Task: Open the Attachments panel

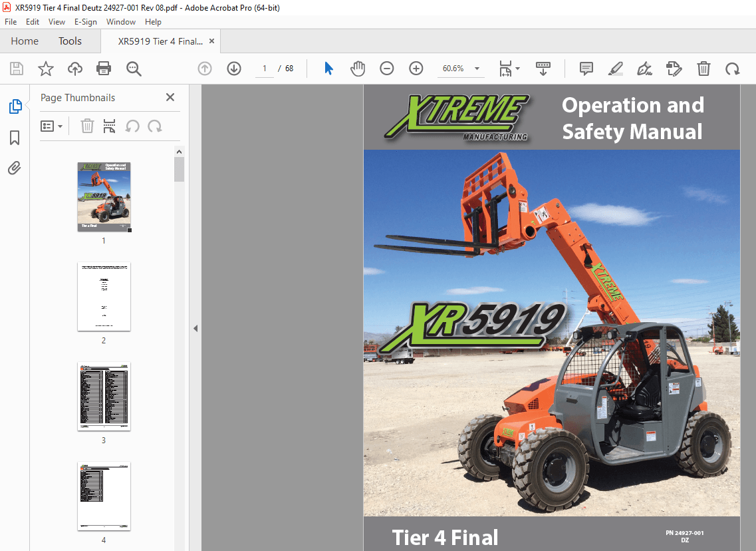Action: coord(15,168)
